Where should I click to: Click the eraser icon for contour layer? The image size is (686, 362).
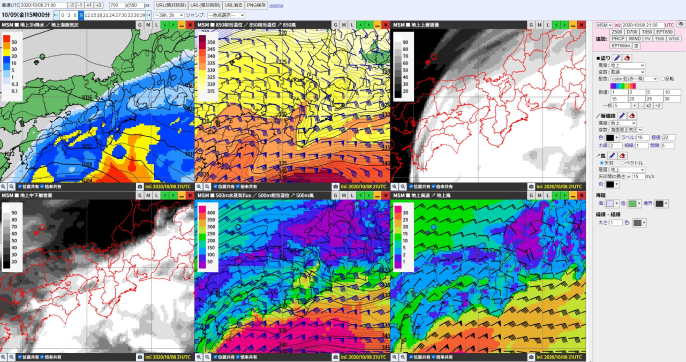point(632,116)
